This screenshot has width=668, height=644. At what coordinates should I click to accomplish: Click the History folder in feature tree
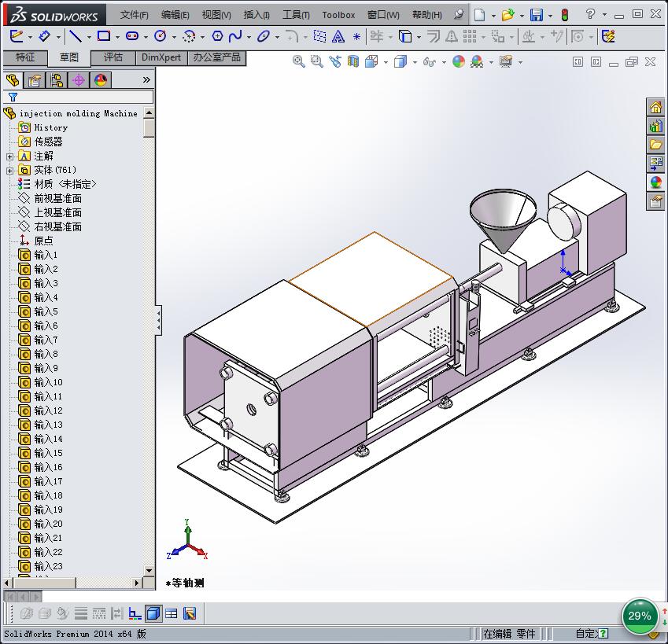tap(50, 127)
